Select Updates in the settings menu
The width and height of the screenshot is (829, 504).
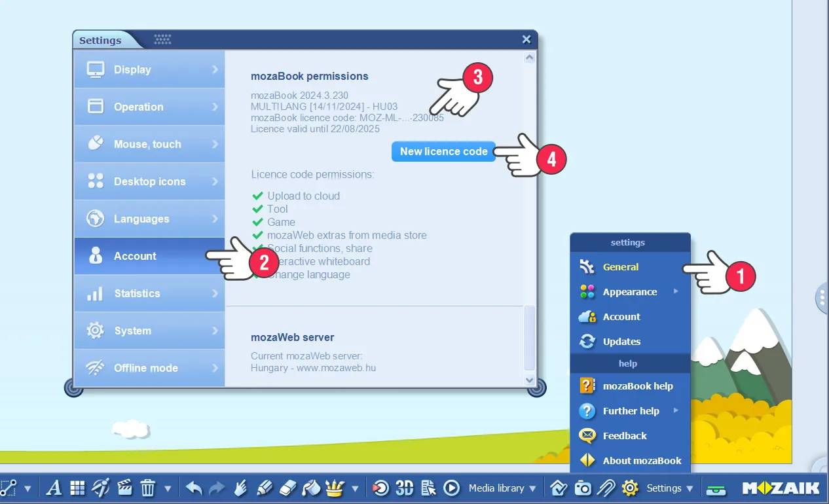(x=621, y=342)
